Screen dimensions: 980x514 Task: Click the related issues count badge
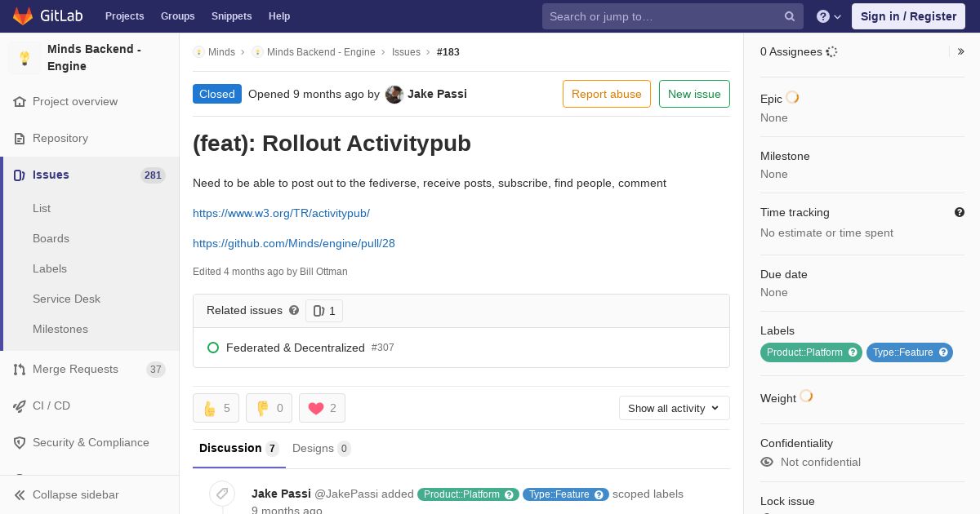pos(324,311)
